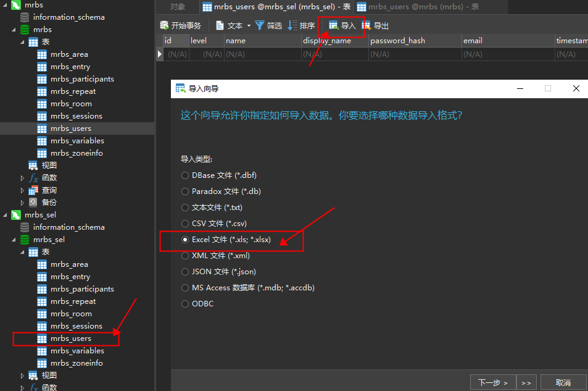Image resolution: width=588 pixels, height=391 pixels.
Task: Click the id column header
Action: tap(175, 41)
